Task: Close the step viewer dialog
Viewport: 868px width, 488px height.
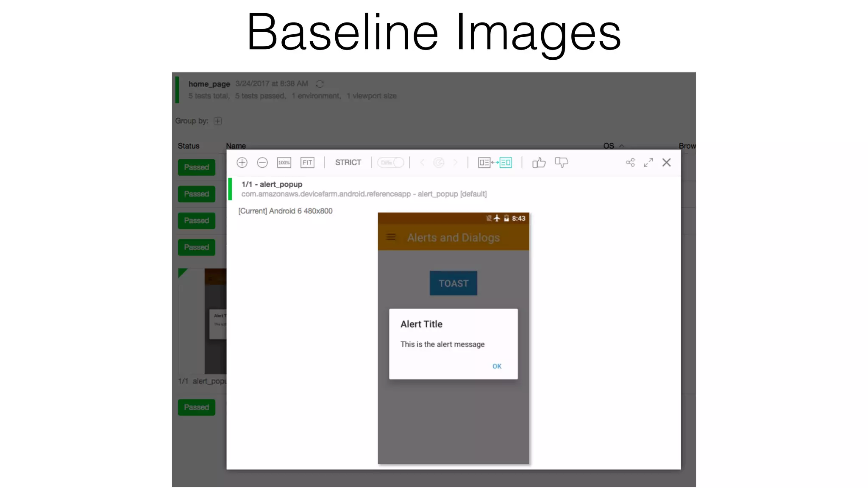Action: click(x=667, y=163)
